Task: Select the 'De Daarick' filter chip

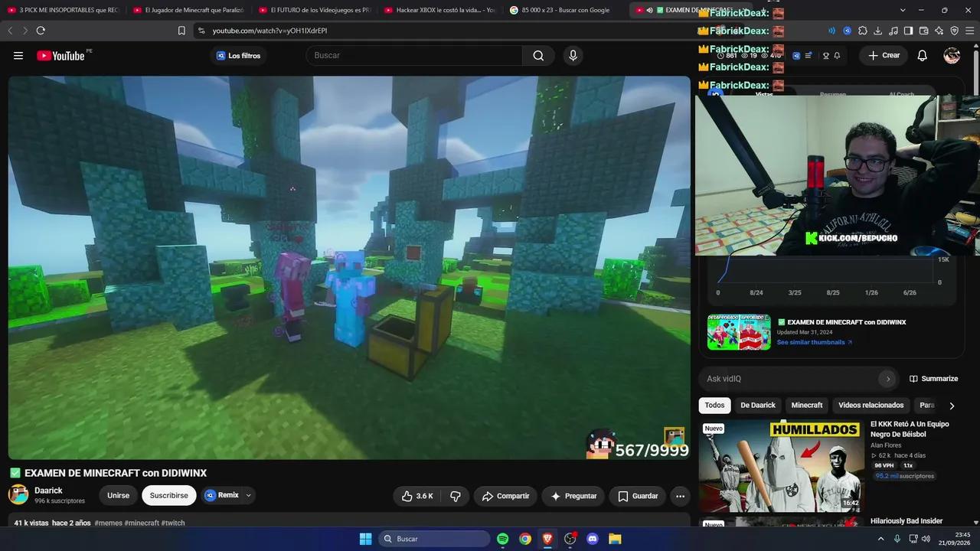Action: 758,406
